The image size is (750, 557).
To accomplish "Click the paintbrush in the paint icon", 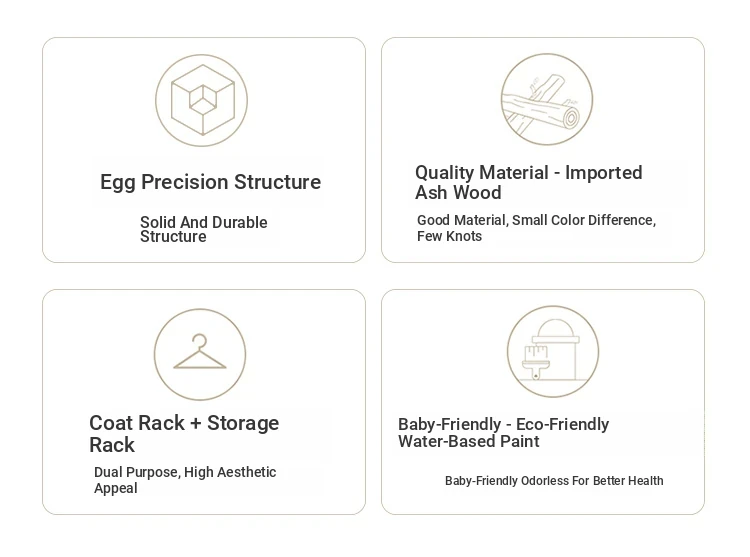I will (x=536, y=364).
